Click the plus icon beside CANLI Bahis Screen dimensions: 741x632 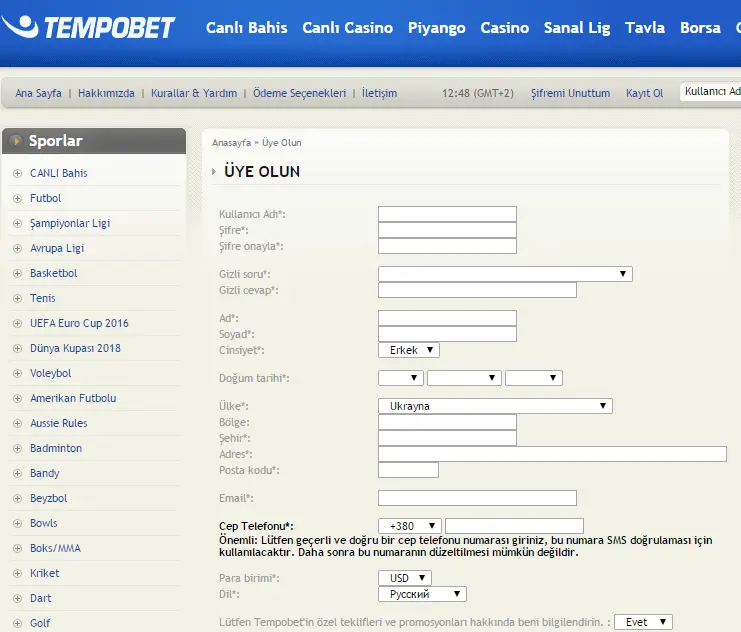17,173
